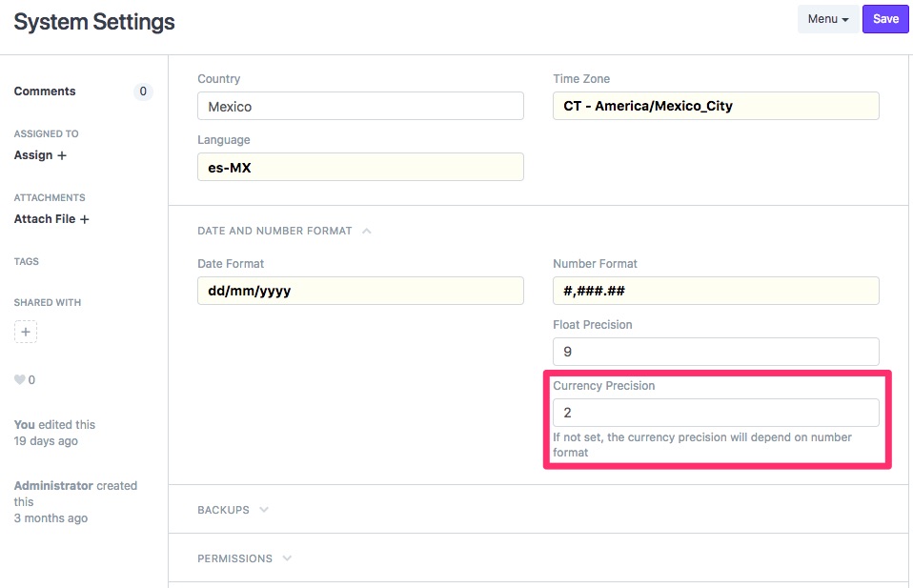913x588 pixels.
Task: Open the Comments panel
Action: click(44, 91)
